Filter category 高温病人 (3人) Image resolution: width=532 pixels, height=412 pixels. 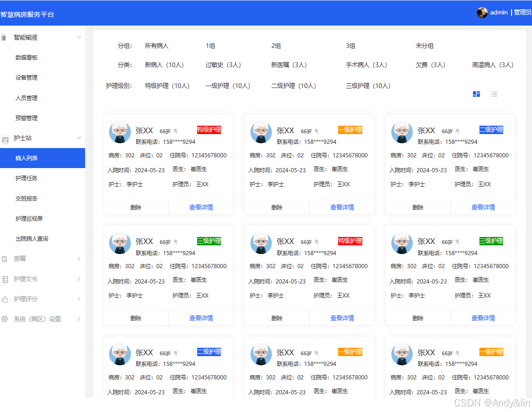click(492, 65)
